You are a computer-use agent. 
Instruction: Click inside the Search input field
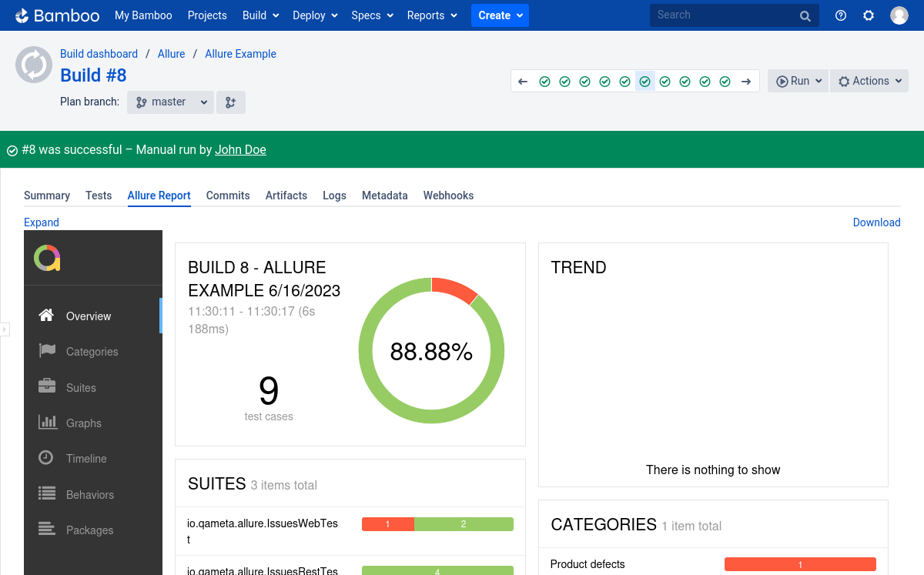pos(724,15)
